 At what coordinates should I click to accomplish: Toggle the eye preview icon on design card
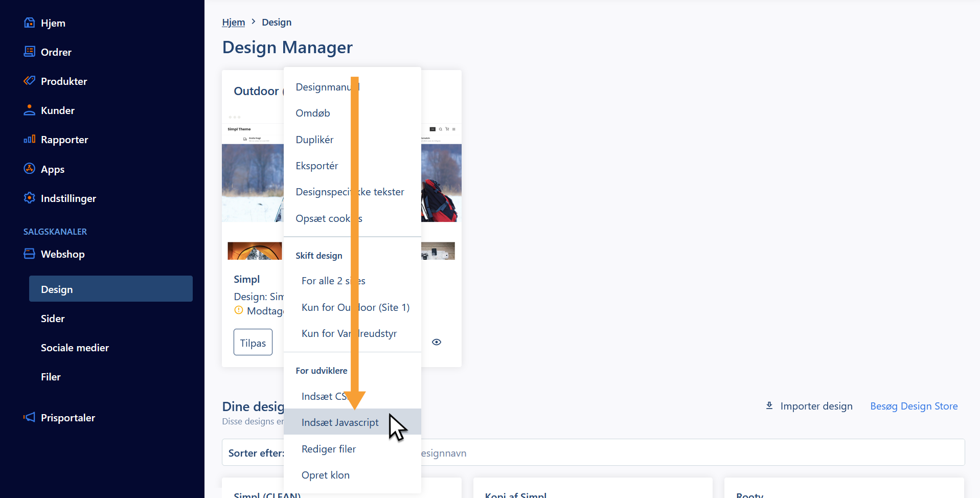pos(436,342)
